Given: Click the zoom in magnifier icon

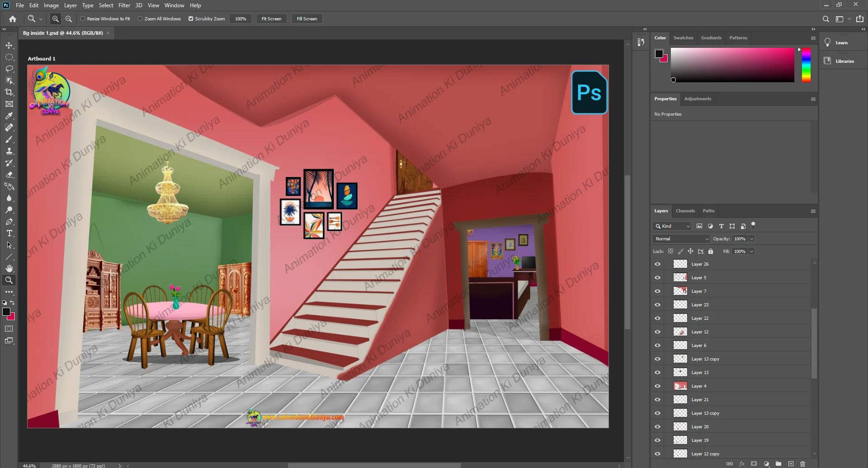Looking at the screenshot, I should tap(56, 19).
